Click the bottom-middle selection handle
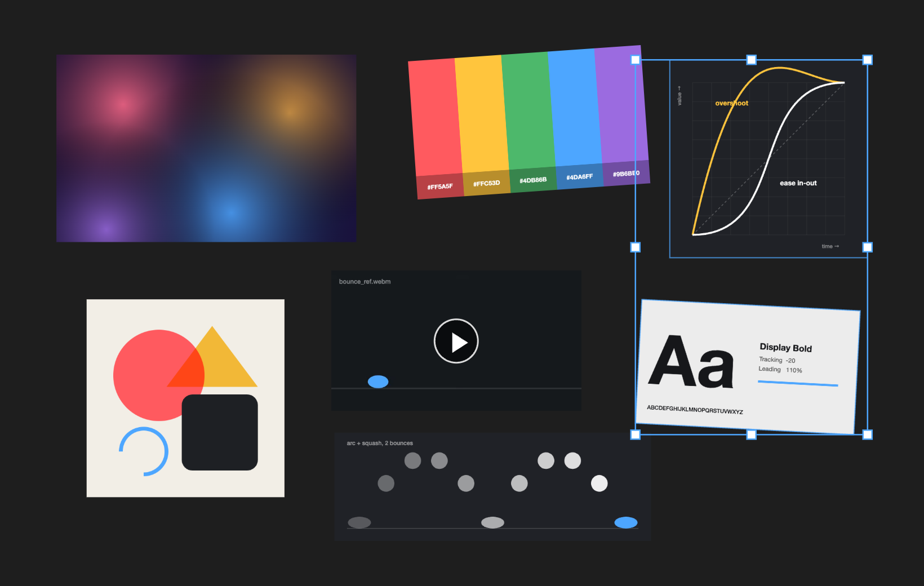 click(x=752, y=434)
